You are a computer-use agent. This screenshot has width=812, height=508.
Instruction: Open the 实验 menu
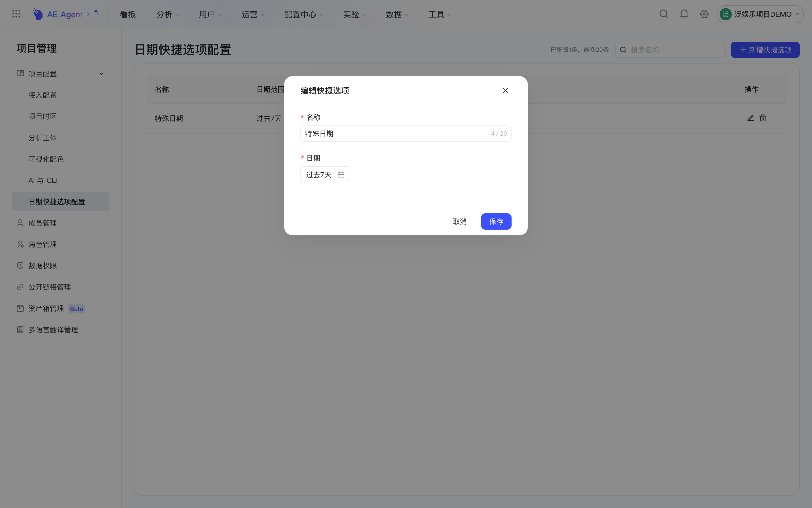click(x=354, y=14)
